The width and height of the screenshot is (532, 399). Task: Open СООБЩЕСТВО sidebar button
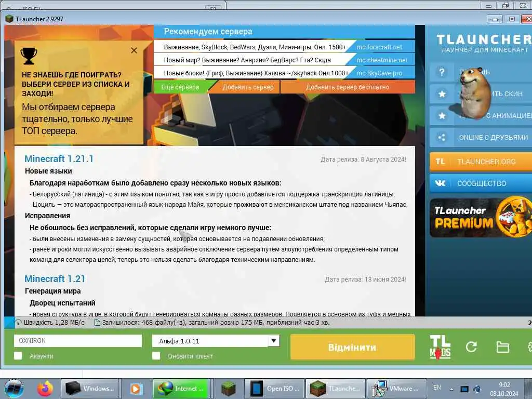tap(481, 183)
